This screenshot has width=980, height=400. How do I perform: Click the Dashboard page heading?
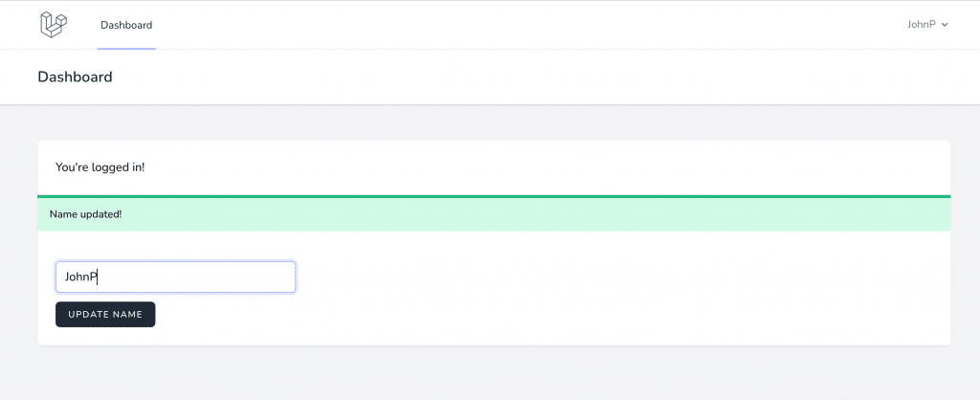tap(75, 77)
